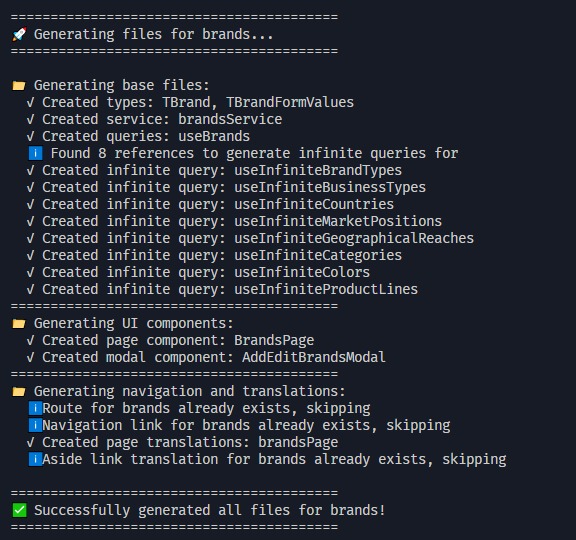The height and width of the screenshot is (540, 576).
Task: Click info icon before Found 8 references
Action: pos(36,153)
